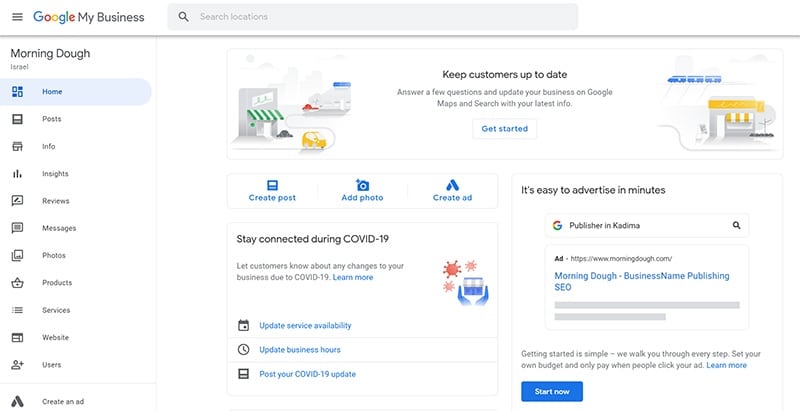Open Morning Dough - BusinessName Publishing SEO ad title

coord(642,281)
